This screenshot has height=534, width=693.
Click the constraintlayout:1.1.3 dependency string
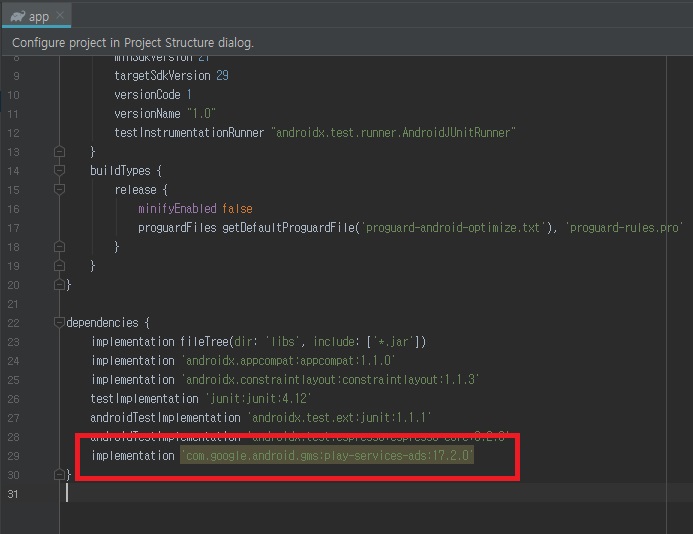point(331,380)
